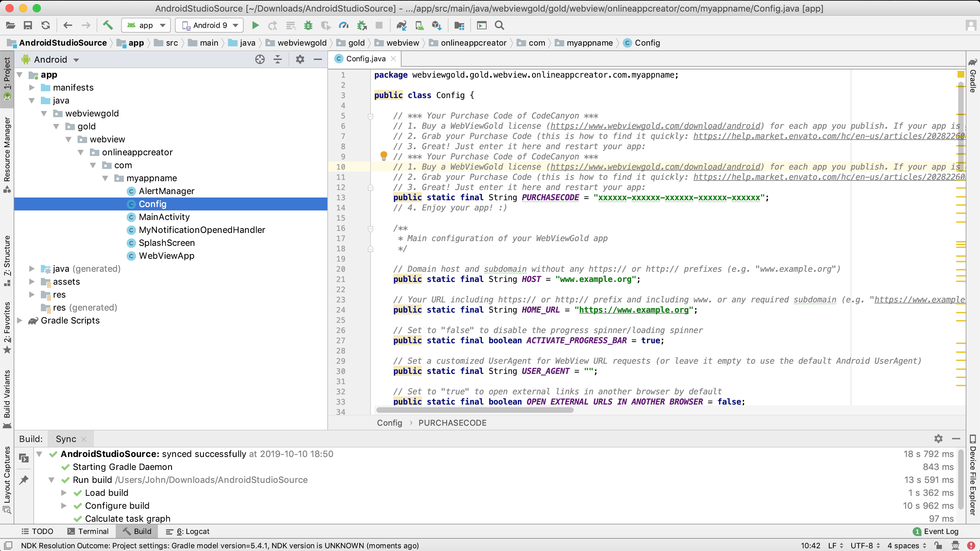Expand the Load build step
Image resolution: width=980 pixels, height=551 pixels.
click(x=64, y=493)
